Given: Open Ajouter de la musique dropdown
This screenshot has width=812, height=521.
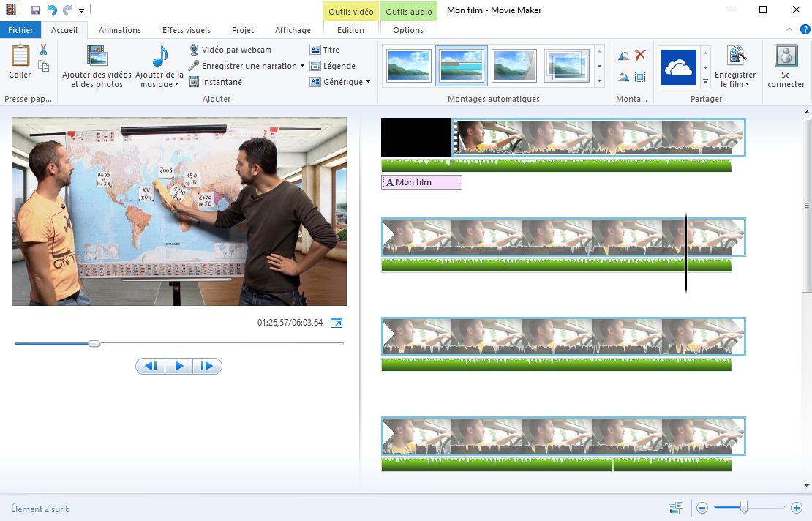Looking at the screenshot, I should (x=159, y=84).
